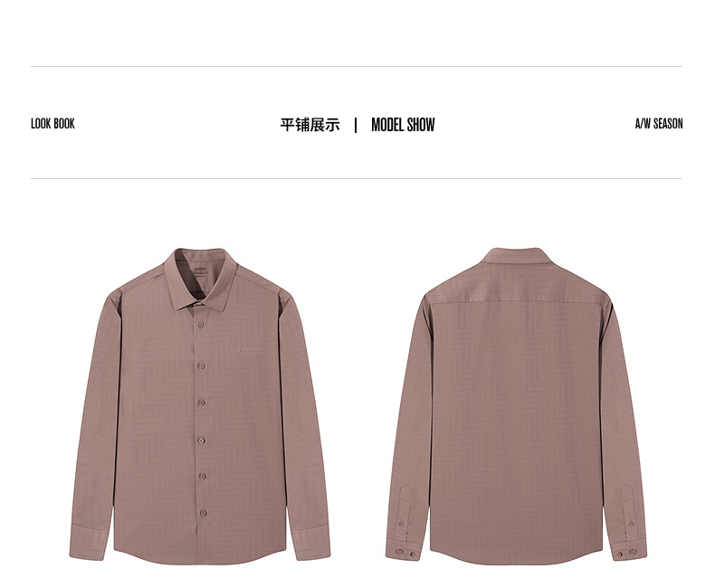Click the vertical divider between 平铺展示 and MODEL SHOW
Image resolution: width=715 pixels, height=588 pixels.
pos(356,125)
